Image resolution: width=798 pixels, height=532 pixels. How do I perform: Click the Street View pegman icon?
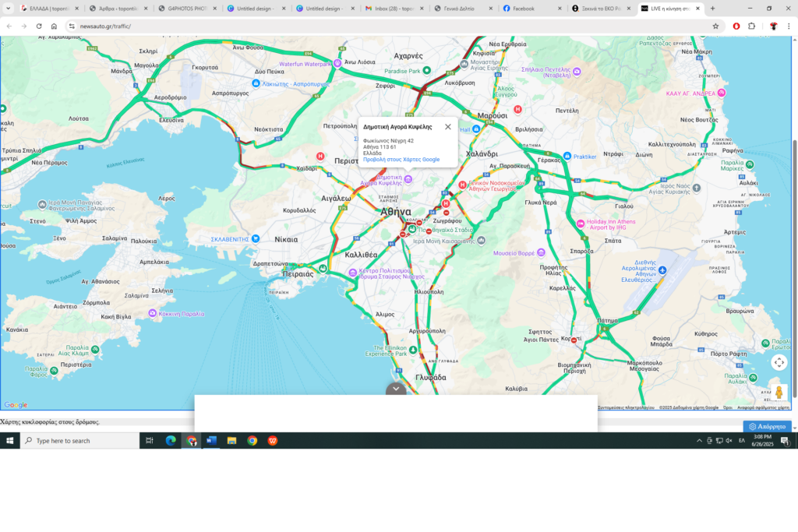779,392
